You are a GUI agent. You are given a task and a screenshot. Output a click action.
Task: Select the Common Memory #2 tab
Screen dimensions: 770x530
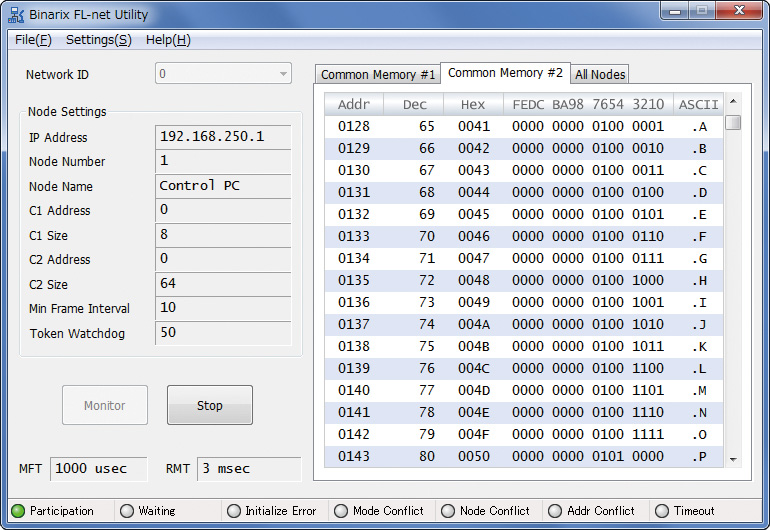[505, 73]
